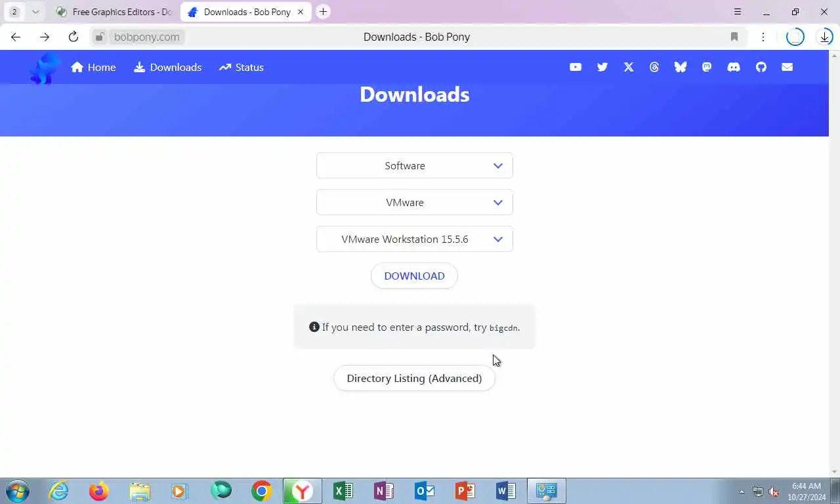Go back to previous page

point(16,37)
